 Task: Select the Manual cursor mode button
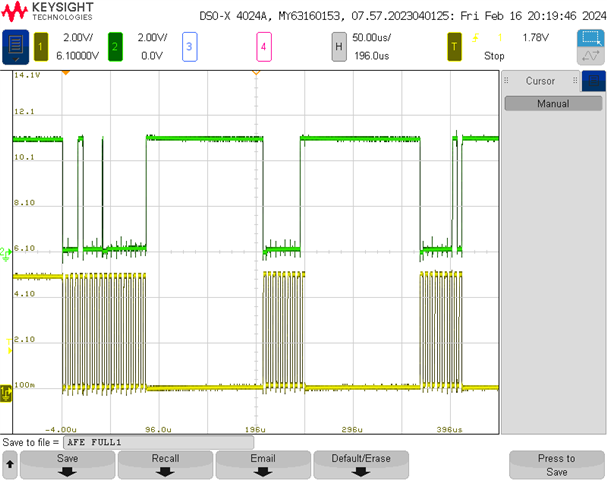(x=553, y=104)
